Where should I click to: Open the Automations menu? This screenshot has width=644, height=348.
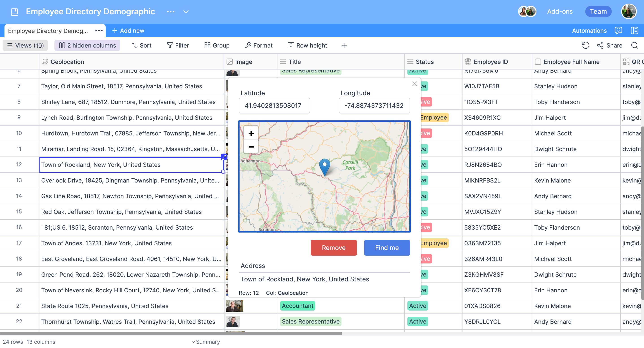click(x=589, y=30)
